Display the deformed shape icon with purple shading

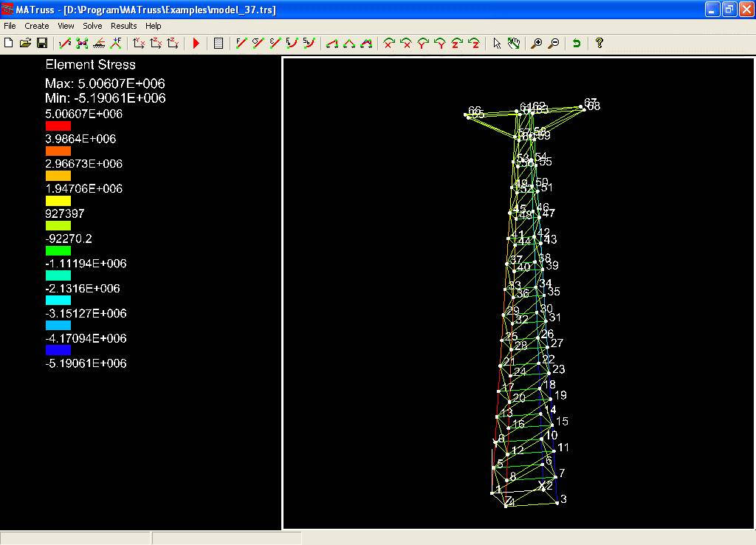(366, 44)
